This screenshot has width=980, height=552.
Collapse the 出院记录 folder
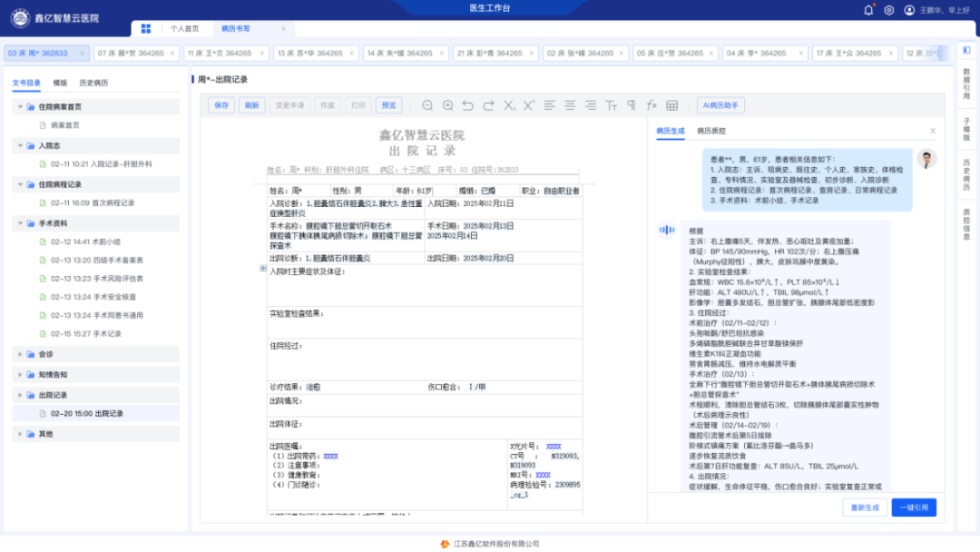20,395
